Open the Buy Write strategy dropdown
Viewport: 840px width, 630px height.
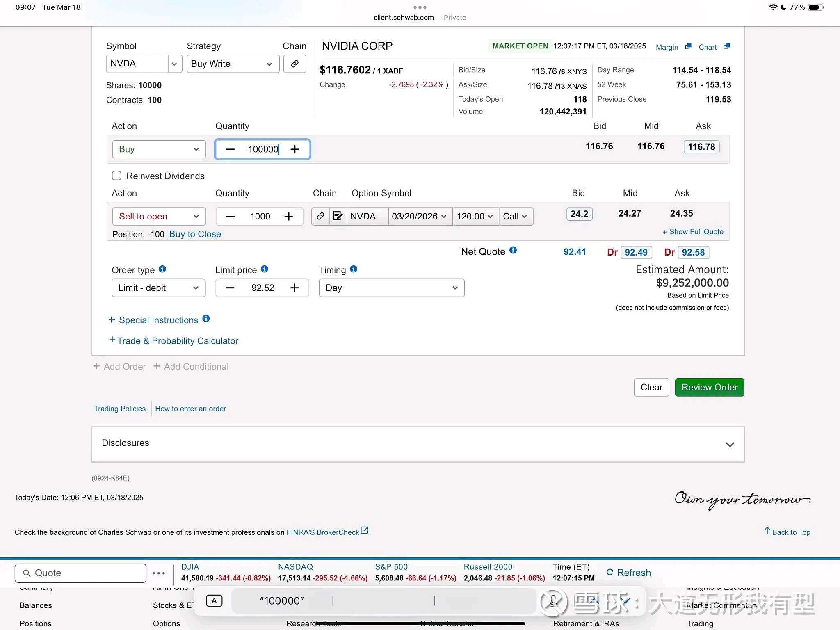pyautogui.click(x=233, y=64)
